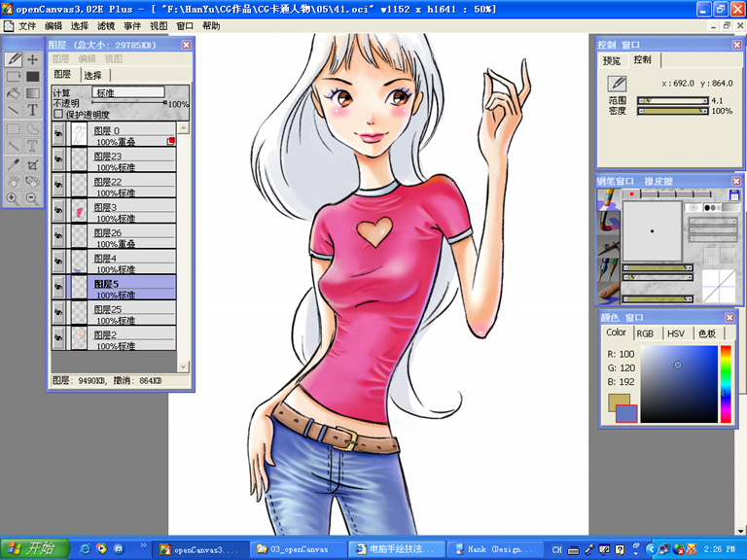747x560 pixels.
Task: Switch to the RGB tab in color window
Action: 645,333
